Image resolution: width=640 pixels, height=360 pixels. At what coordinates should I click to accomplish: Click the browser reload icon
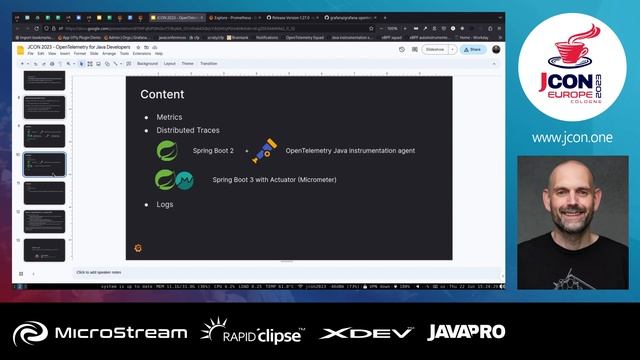[x=36, y=29]
